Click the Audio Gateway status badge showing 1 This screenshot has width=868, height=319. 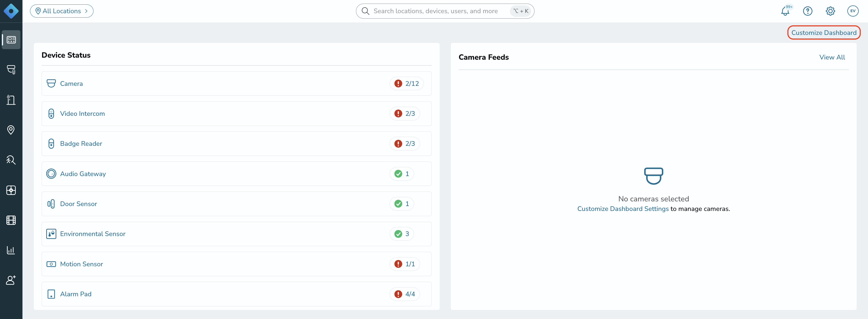click(x=402, y=174)
